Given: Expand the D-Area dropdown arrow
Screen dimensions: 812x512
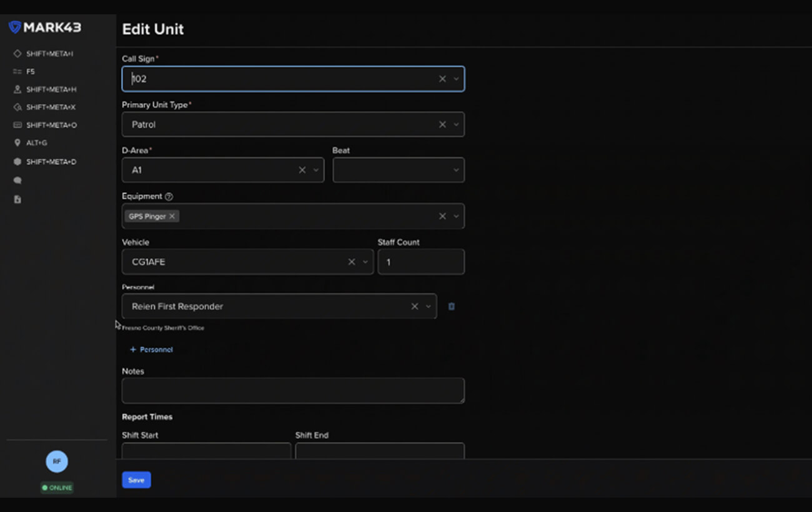Looking at the screenshot, I should click(316, 170).
